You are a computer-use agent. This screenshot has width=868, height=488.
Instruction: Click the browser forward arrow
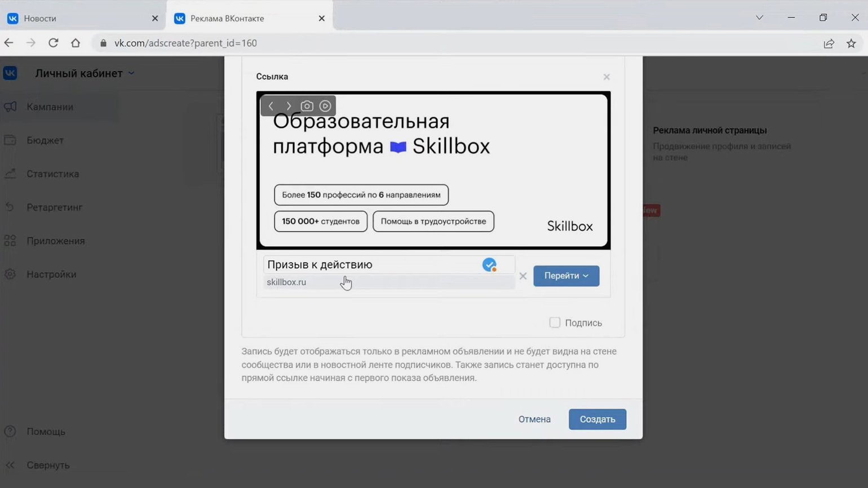pyautogui.click(x=31, y=43)
